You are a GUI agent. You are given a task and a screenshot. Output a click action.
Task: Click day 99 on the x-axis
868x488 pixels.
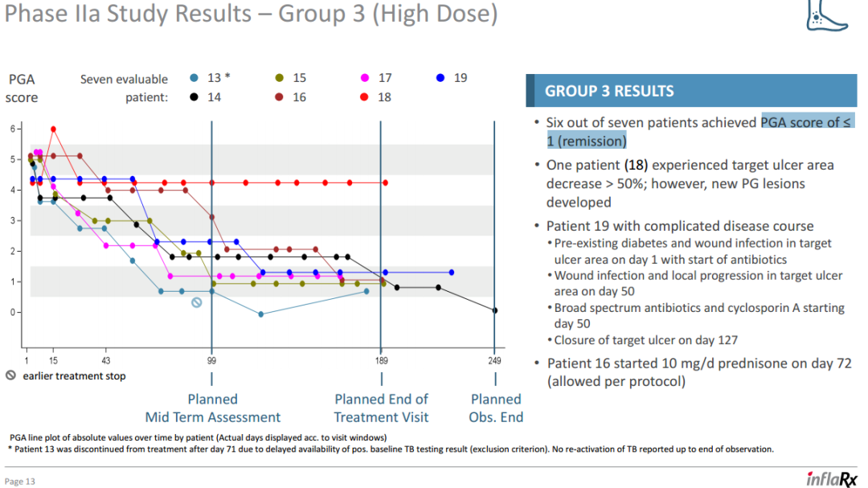point(211,361)
